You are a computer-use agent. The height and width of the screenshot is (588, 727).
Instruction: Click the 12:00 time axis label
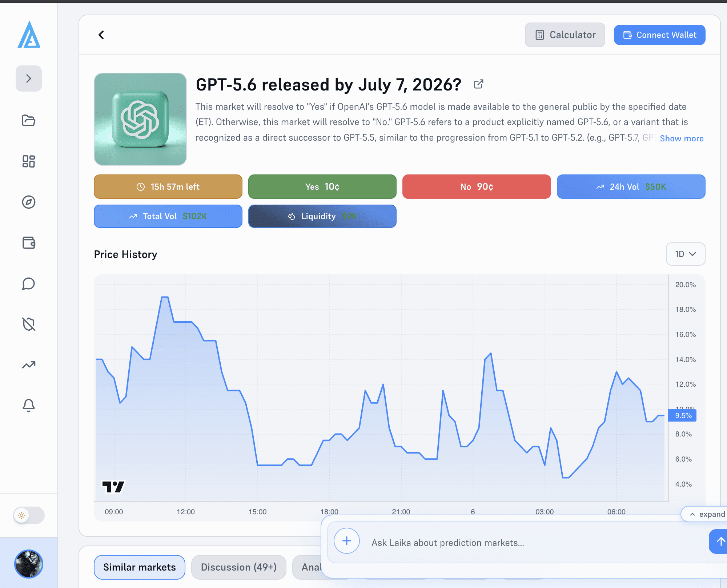click(186, 512)
